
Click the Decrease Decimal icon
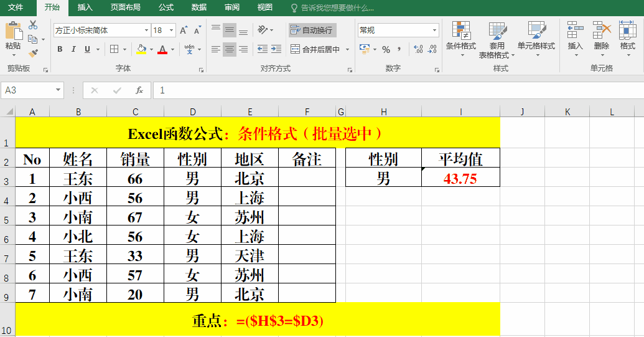click(432, 49)
